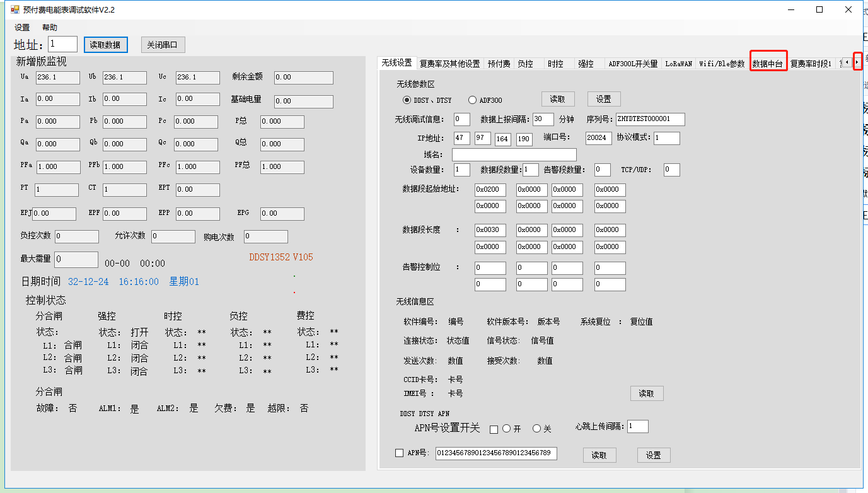Screen dimensions: 868x493
Task: Switch to the 预付费 tab
Action: 499,64
